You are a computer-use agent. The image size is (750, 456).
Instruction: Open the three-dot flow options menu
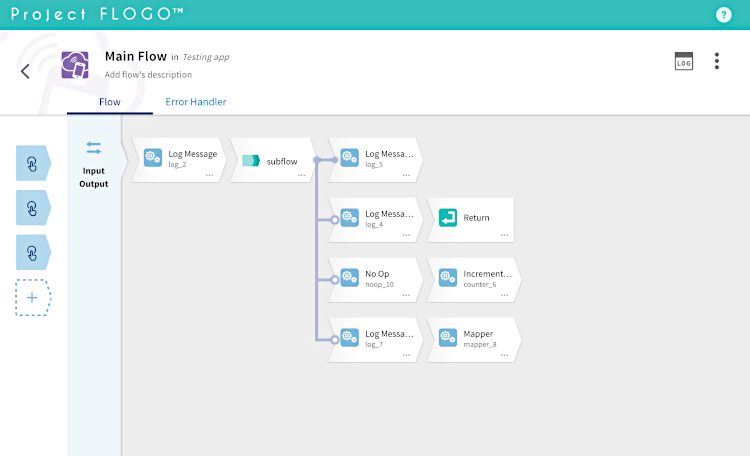(717, 61)
